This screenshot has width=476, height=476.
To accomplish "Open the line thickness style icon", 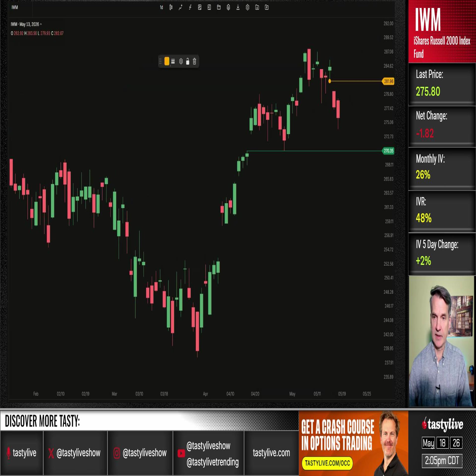I will coord(173,61).
